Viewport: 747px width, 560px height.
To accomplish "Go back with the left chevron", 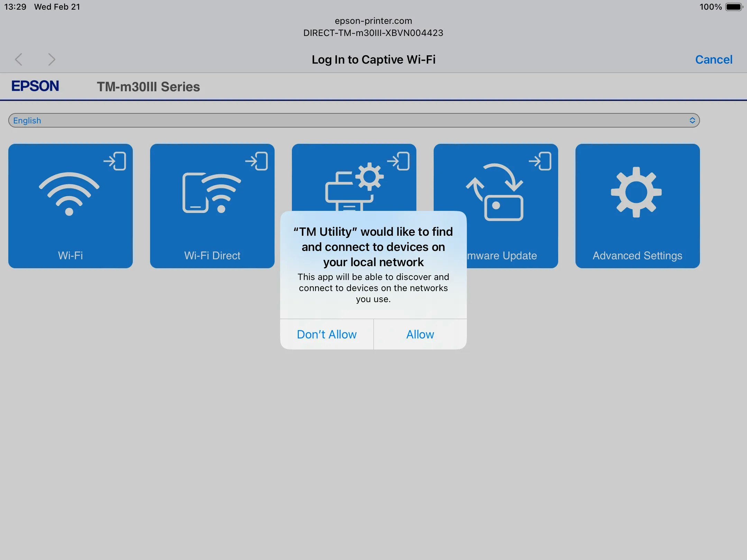I will (19, 59).
